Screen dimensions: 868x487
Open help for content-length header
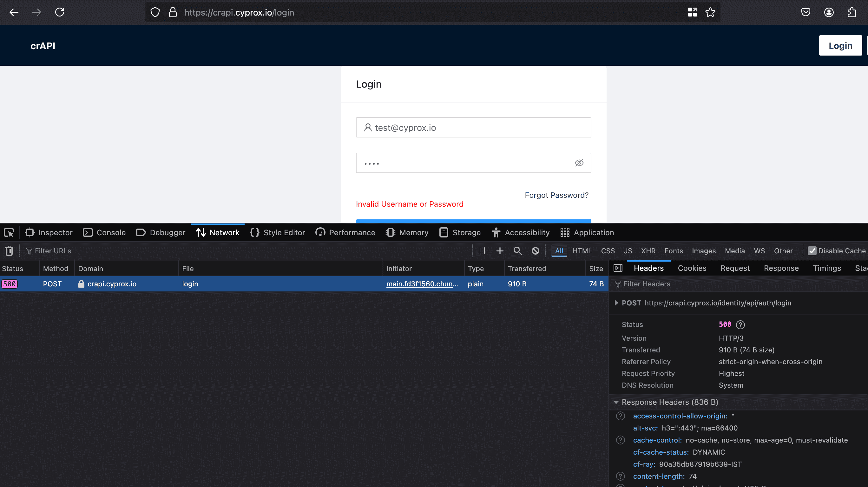[621, 476]
